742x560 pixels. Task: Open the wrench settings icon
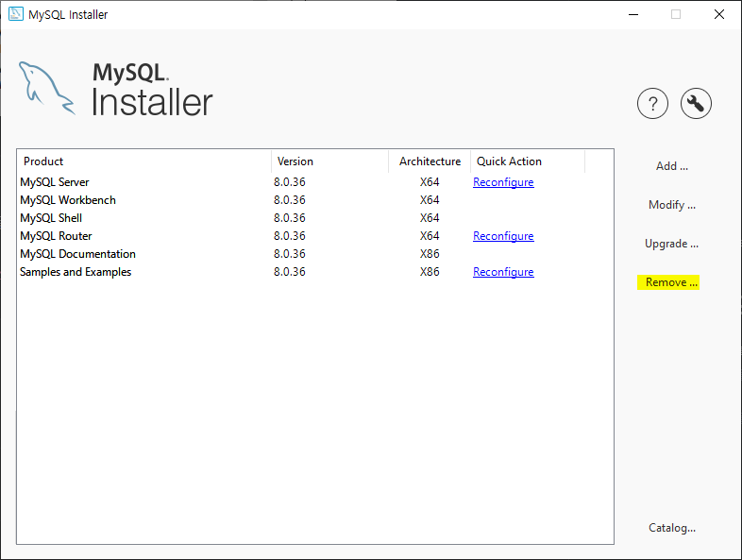click(696, 103)
